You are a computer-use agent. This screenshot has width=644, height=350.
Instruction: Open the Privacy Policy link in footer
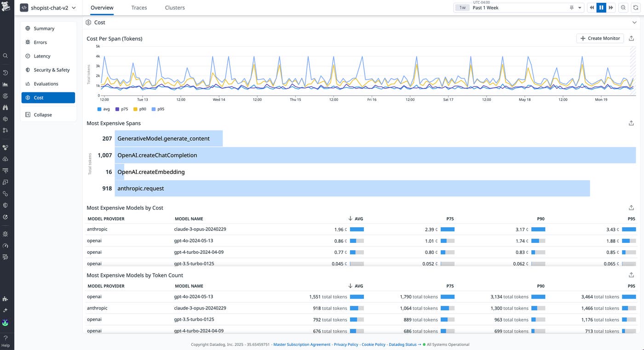click(x=346, y=344)
